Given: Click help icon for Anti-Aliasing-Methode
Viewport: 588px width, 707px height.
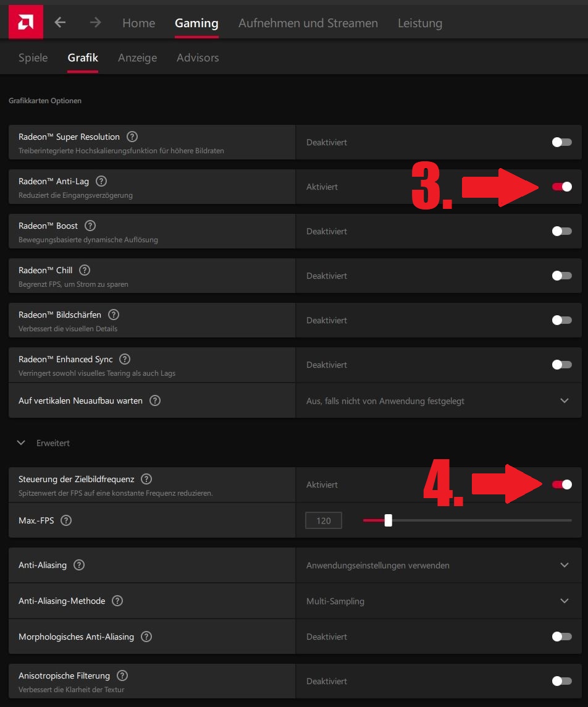Looking at the screenshot, I should pos(117,601).
